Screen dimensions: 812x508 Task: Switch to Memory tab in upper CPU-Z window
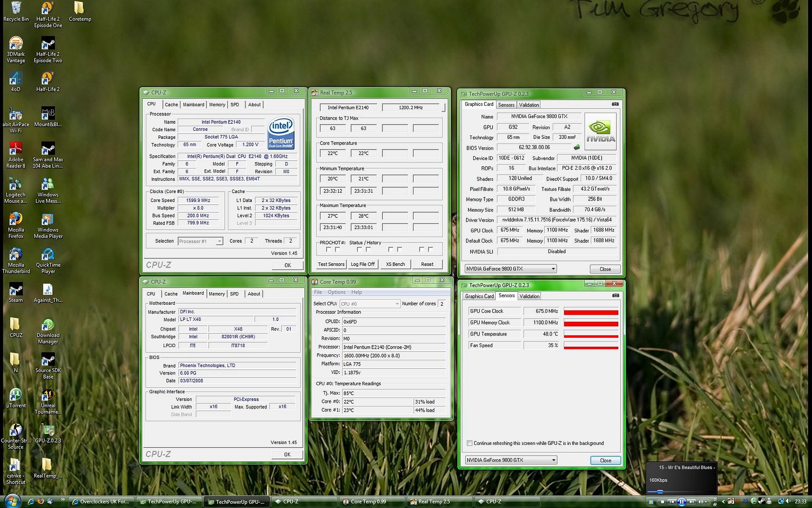click(217, 104)
